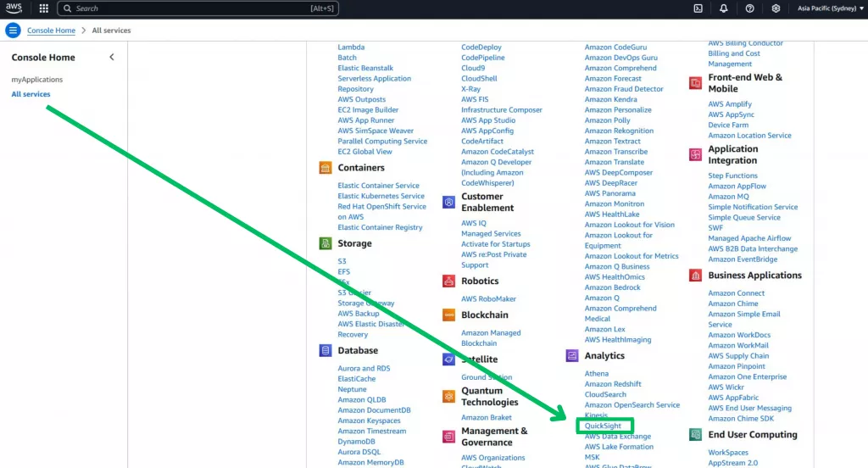This screenshot has width=868, height=468.
Task: Click the AWS logo in header
Action: (x=16, y=8)
